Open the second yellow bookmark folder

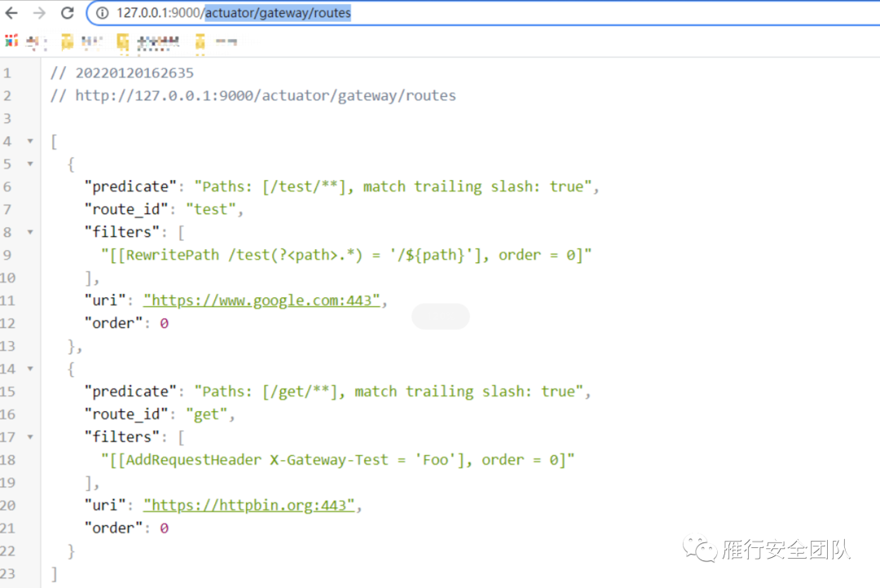[123, 42]
